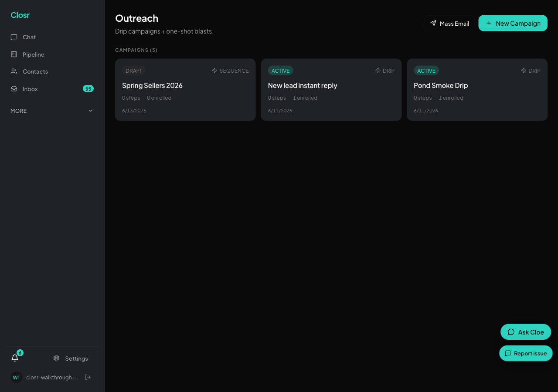Click the notification count badge 6

20,353
